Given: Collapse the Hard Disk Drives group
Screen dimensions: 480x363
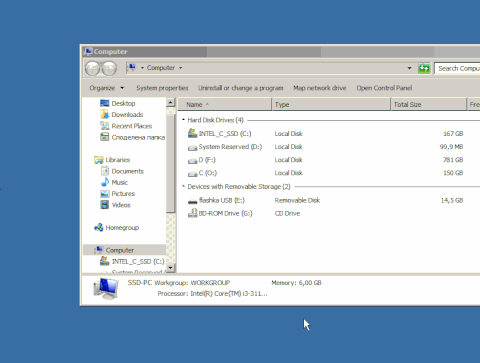Looking at the screenshot, I should point(183,120).
